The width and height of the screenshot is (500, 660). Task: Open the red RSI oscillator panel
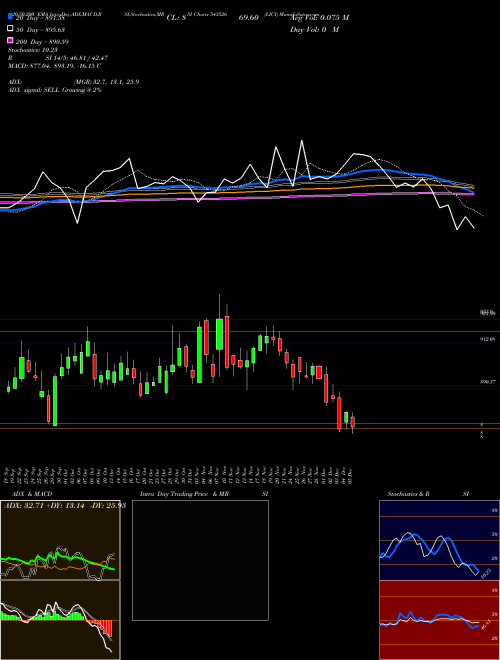pos(439,620)
